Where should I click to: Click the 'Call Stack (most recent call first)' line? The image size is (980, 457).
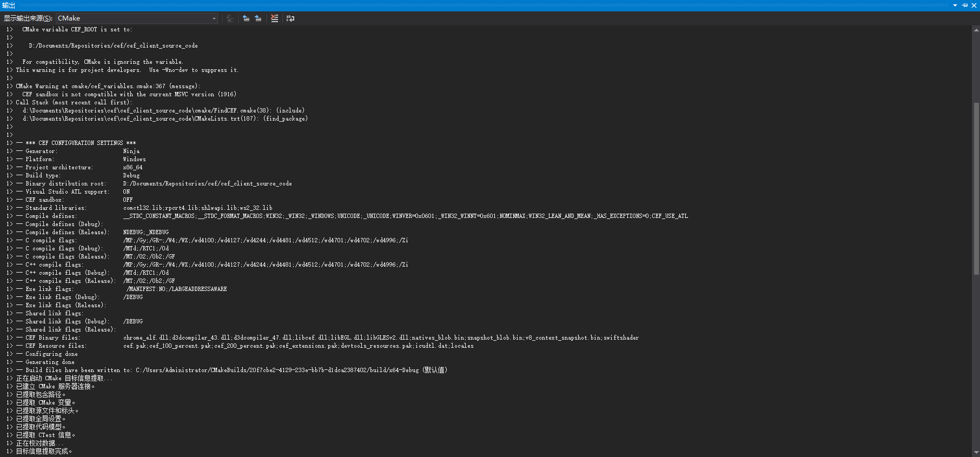[x=74, y=103]
